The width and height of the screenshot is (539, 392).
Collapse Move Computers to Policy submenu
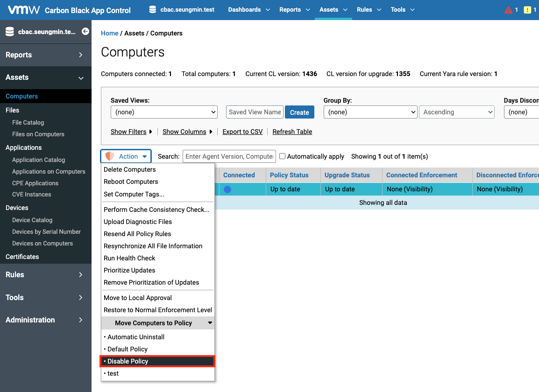click(158, 323)
